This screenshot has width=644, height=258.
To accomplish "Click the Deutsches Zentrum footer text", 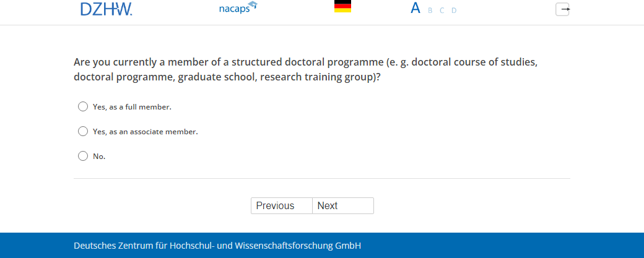I will [x=217, y=246].
